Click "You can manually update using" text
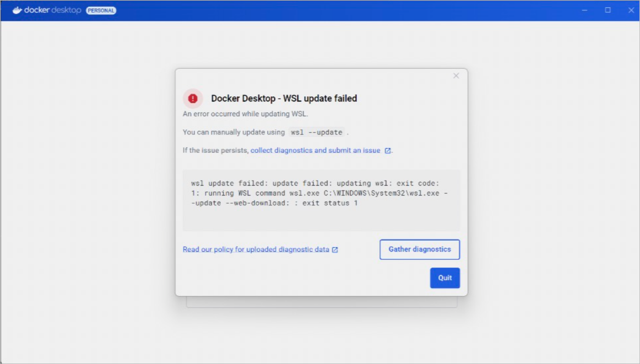The width and height of the screenshot is (640, 364). tap(234, 132)
